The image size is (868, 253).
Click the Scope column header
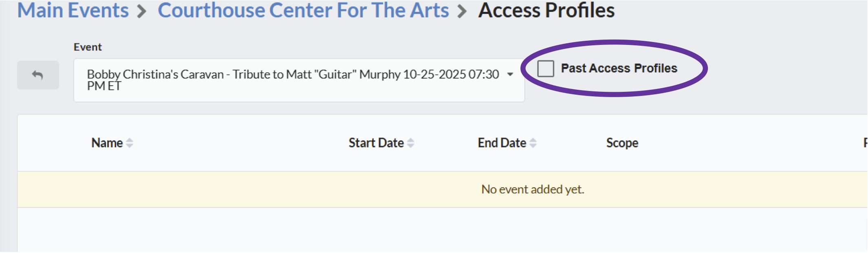tap(622, 143)
